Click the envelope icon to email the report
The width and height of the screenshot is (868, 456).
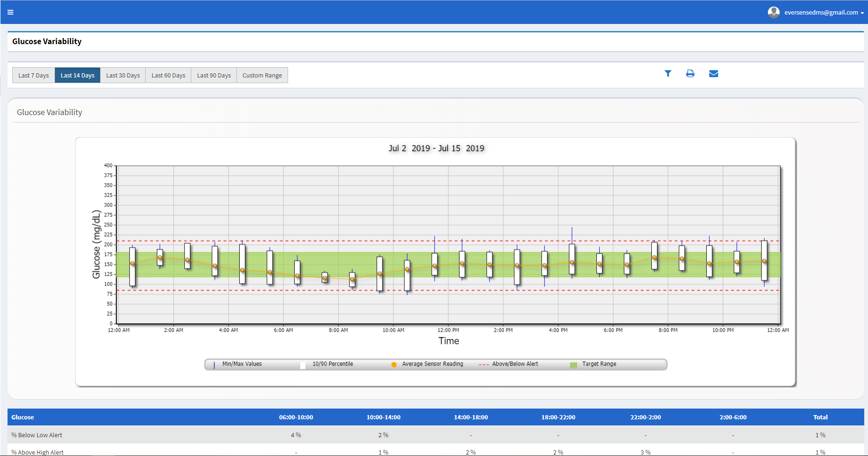(x=713, y=74)
